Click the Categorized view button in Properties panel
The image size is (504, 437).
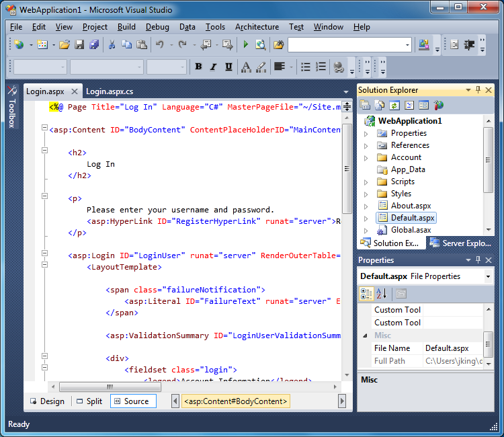[x=366, y=294]
